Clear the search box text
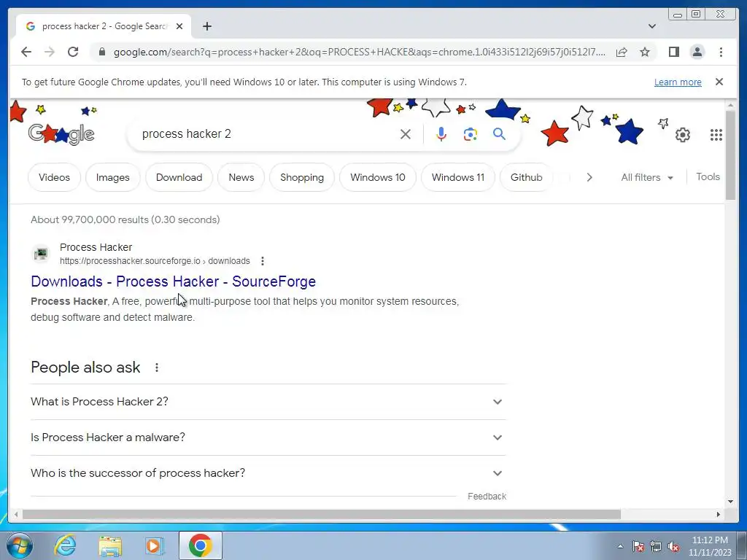The width and height of the screenshot is (747, 560). (406, 134)
